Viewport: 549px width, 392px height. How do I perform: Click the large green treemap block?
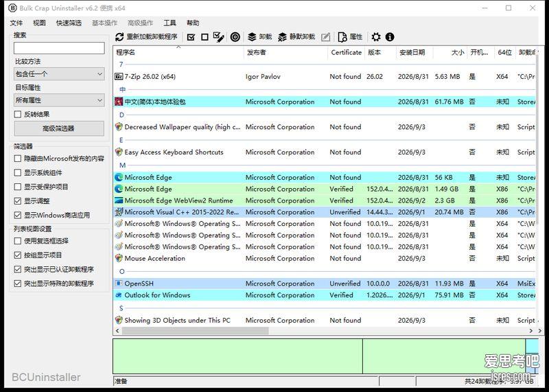[237, 356]
